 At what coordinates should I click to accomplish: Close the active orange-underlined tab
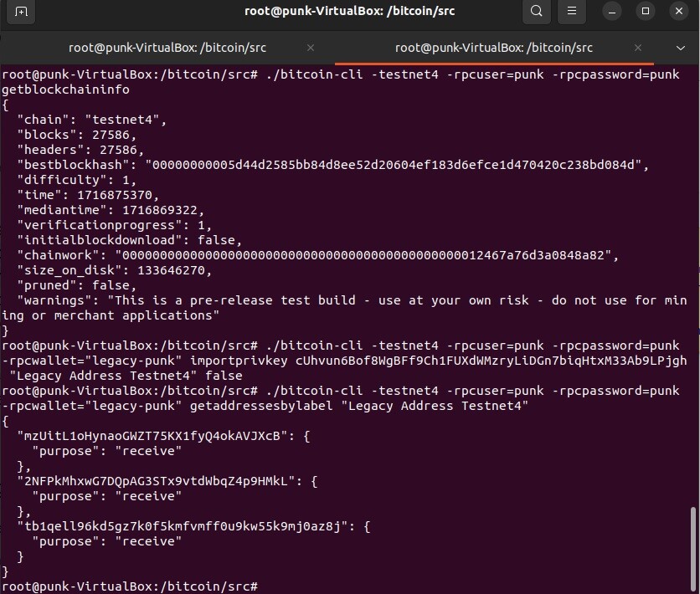[638, 48]
